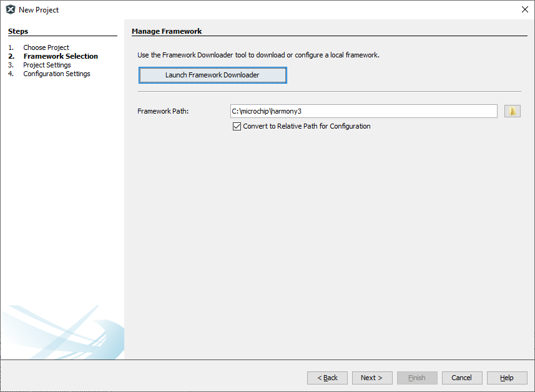Viewport: 535px width, 392px height.
Task: Open the folder browse icon for Framework Path
Action: [x=512, y=111]
